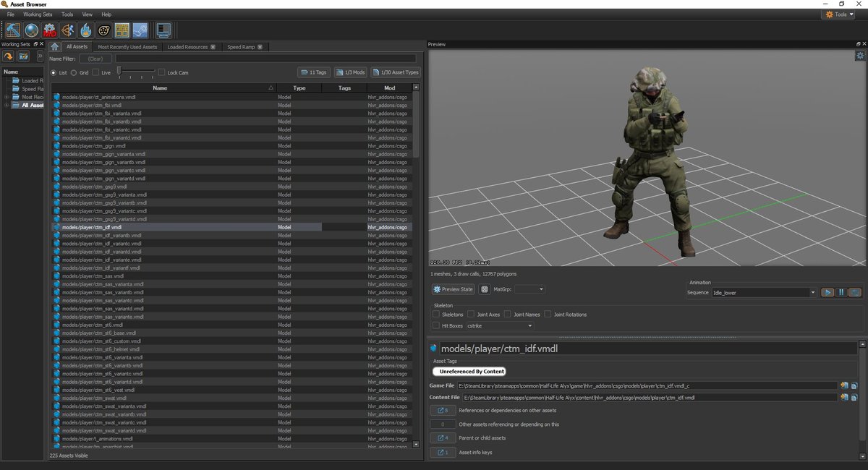Image resolution: width=868 pixels, height=470 pixels.
Task: Pause the animation preview
Action: coord(841,293)
